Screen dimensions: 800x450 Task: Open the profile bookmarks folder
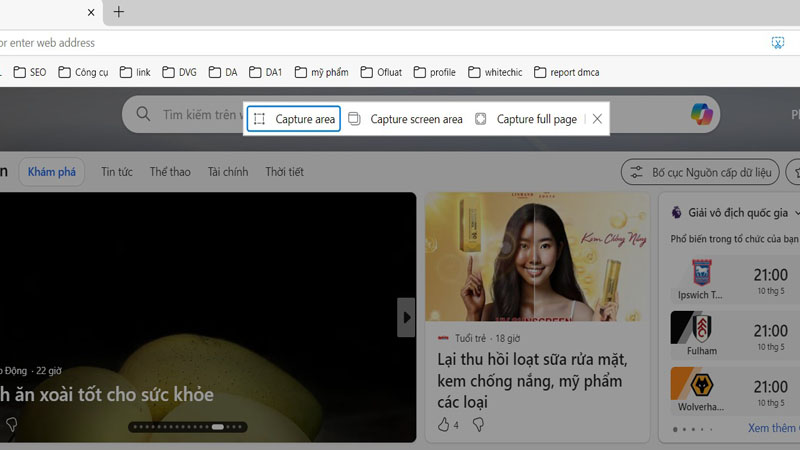tap(435, 72)
